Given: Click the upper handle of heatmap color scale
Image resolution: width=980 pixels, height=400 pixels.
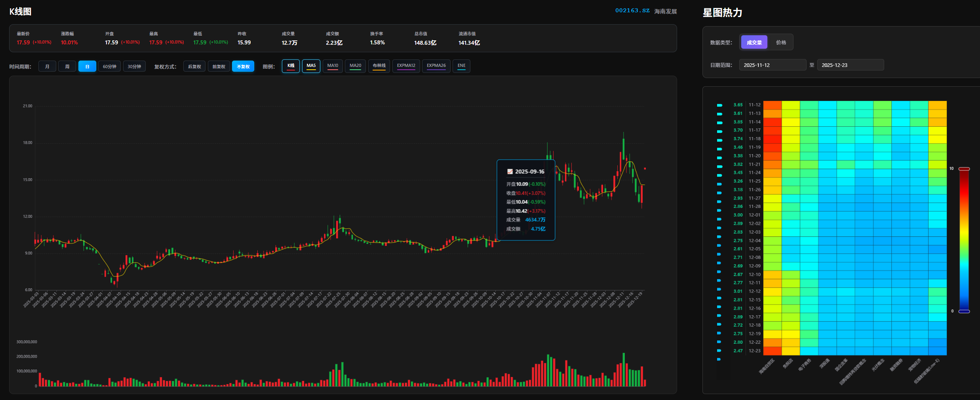Looking at the screenshot, I should click(x=964, y=169).
